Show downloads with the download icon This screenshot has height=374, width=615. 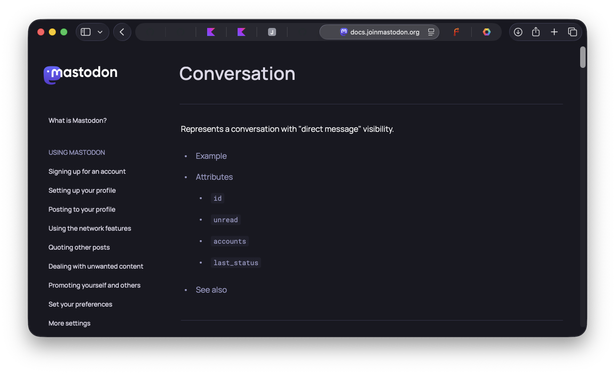pos(518,32)
